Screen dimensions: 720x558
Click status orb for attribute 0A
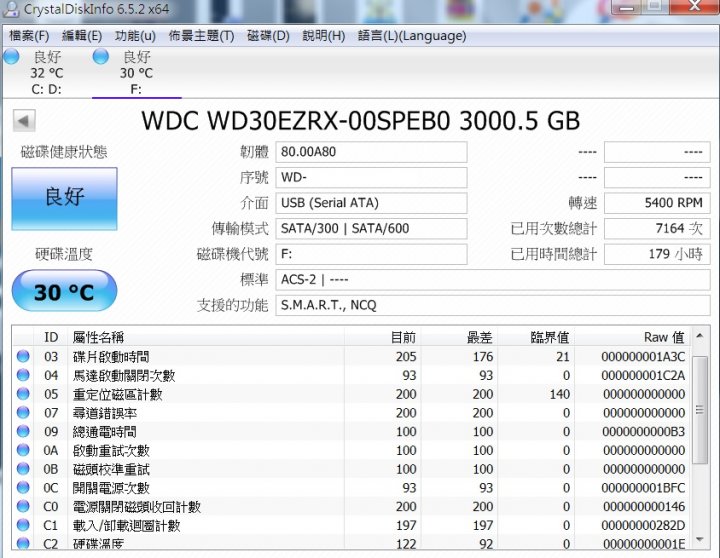[23, 450]
